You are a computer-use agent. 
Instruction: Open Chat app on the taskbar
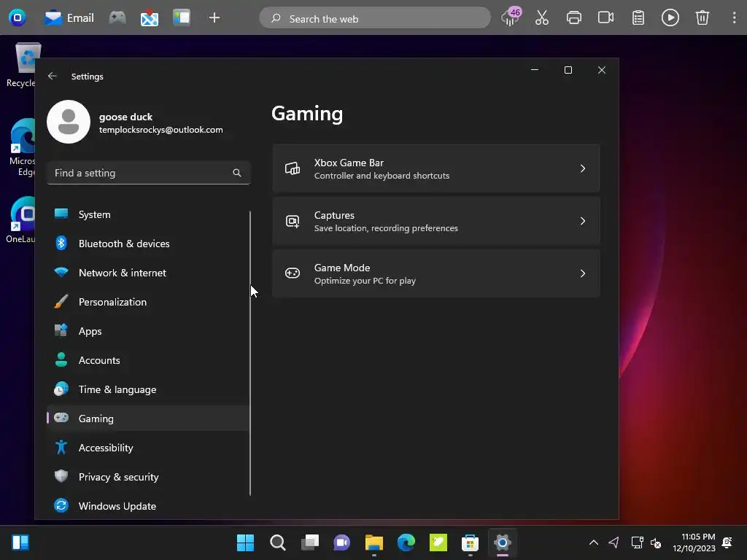[x=342, y=542]
